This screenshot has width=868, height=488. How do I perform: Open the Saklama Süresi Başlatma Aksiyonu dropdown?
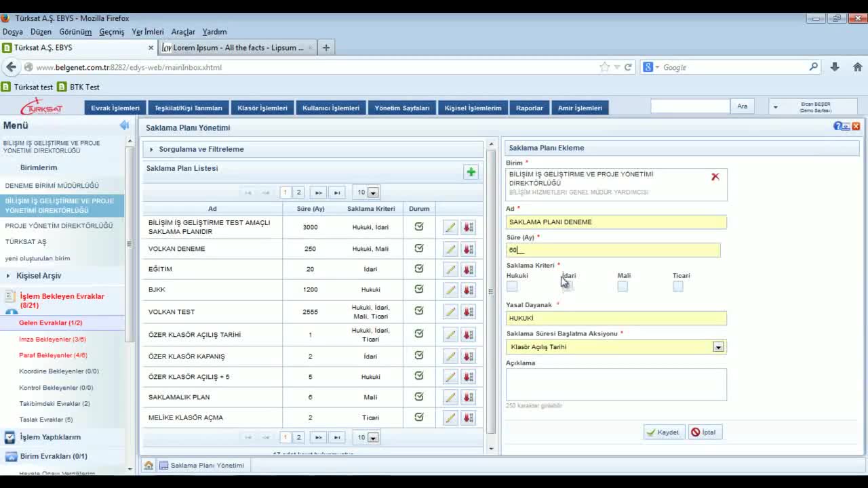[x=718, y=347]
